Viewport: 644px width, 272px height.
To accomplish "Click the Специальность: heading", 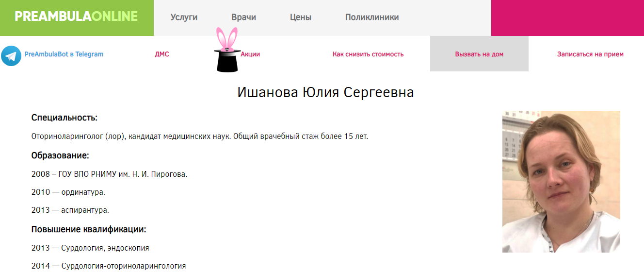I will (64, 118).
